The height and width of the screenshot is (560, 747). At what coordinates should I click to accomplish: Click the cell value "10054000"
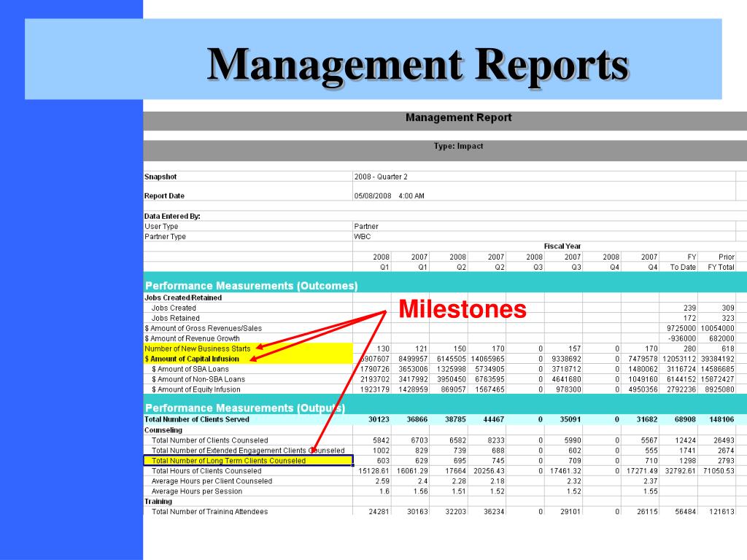[x=718, y=329]
